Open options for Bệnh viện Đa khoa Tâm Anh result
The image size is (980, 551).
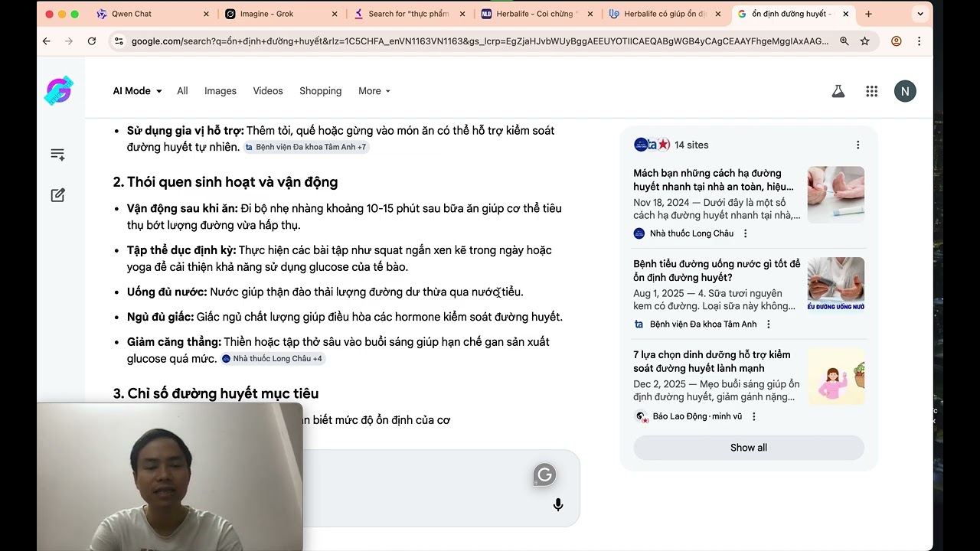[769, 324]
